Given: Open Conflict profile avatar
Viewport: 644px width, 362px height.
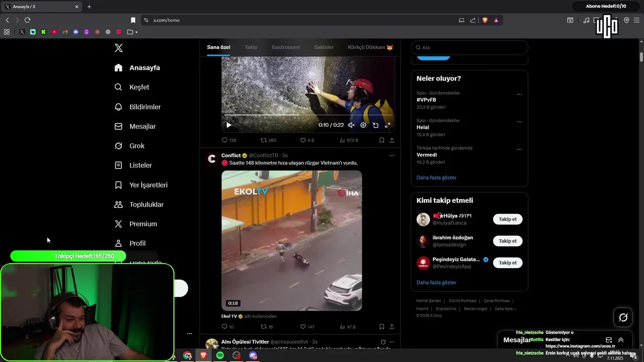Looking at the screenshot, I should pos(212,159).
